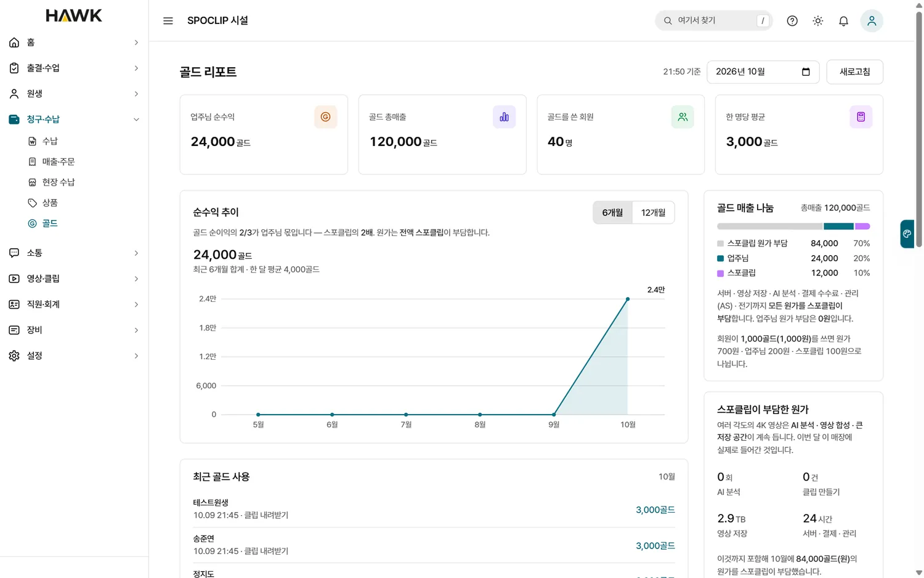Click the 한 명당 평균 calculator icon
The image size is (924, 578).
(x=861, y=117)
